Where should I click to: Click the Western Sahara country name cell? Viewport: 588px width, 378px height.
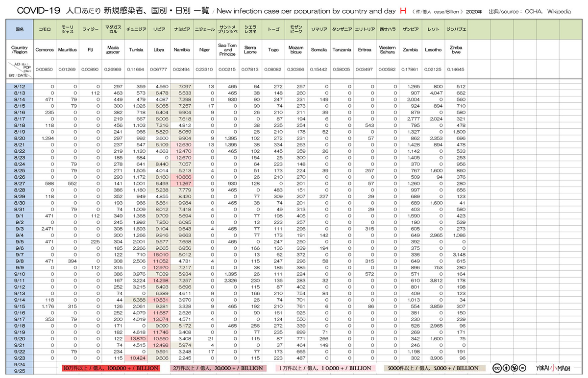tap(387, 50)
